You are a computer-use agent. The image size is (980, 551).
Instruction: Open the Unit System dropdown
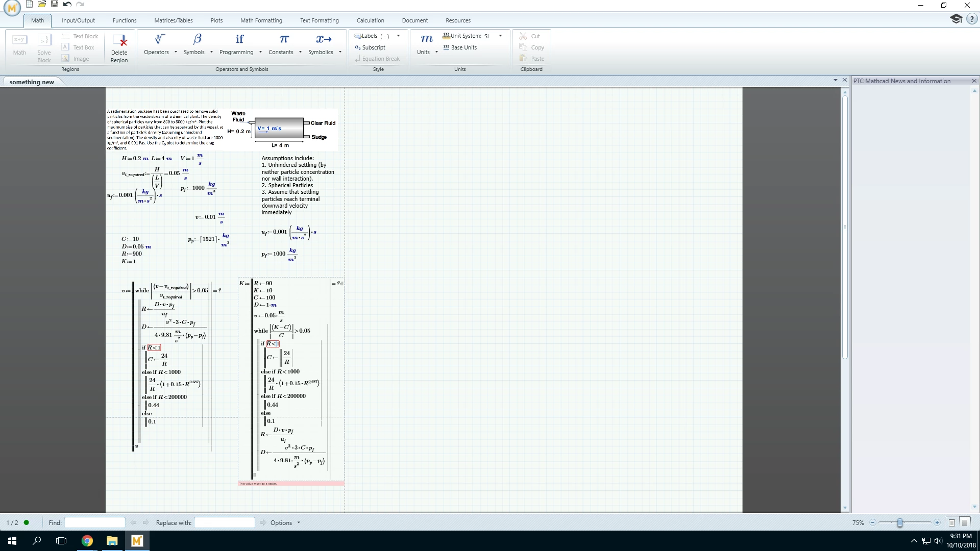point(500,36)
